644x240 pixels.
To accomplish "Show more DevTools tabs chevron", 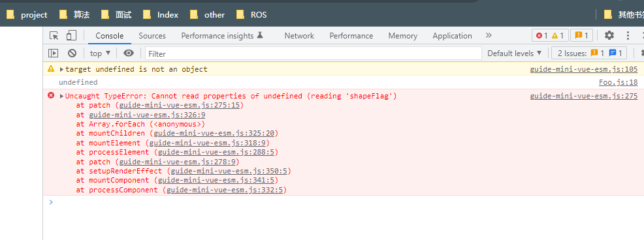I will point(489,36).
